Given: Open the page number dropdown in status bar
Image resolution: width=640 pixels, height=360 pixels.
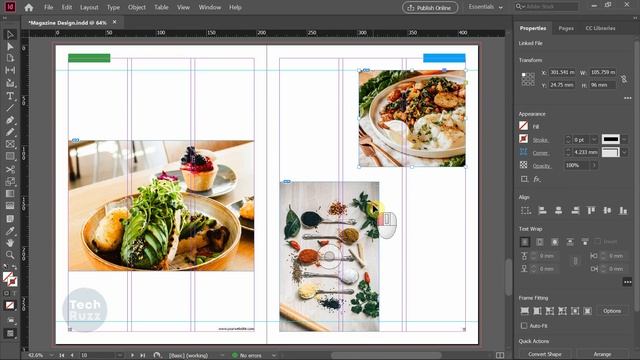Looking at the screenshot, I should tap(119, 355).
